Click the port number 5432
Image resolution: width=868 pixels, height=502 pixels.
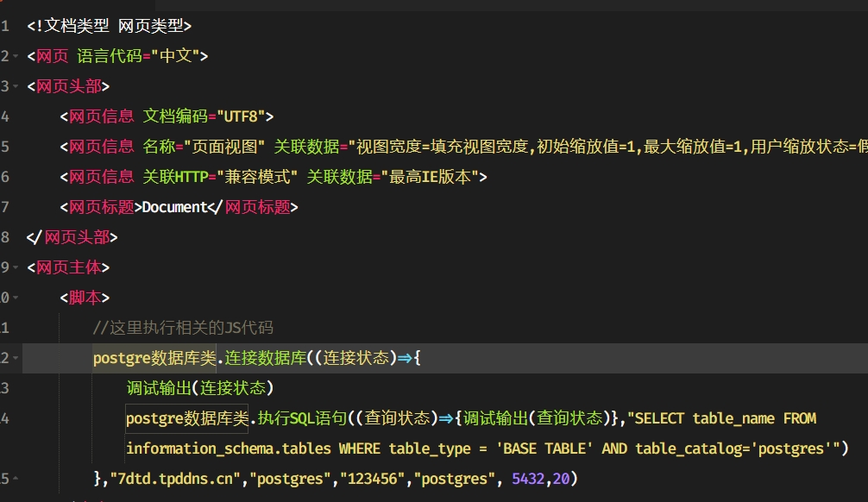[x=528, y=479]
